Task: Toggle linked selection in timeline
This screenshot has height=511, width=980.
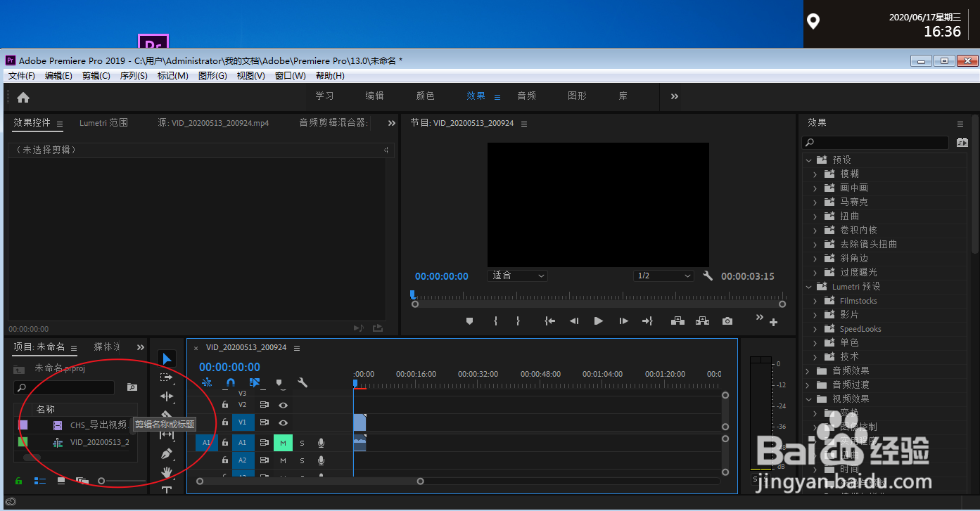Action: [x=255, y=383]
